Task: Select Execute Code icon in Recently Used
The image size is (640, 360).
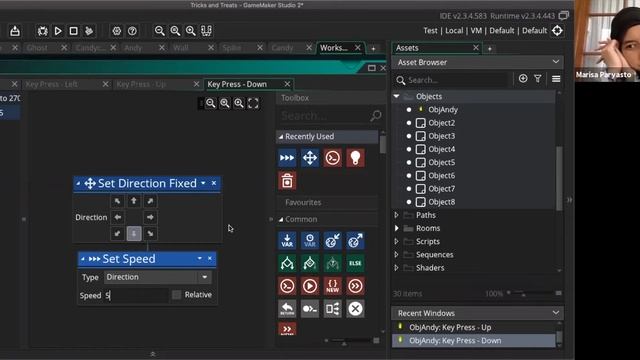Action: 333,158
